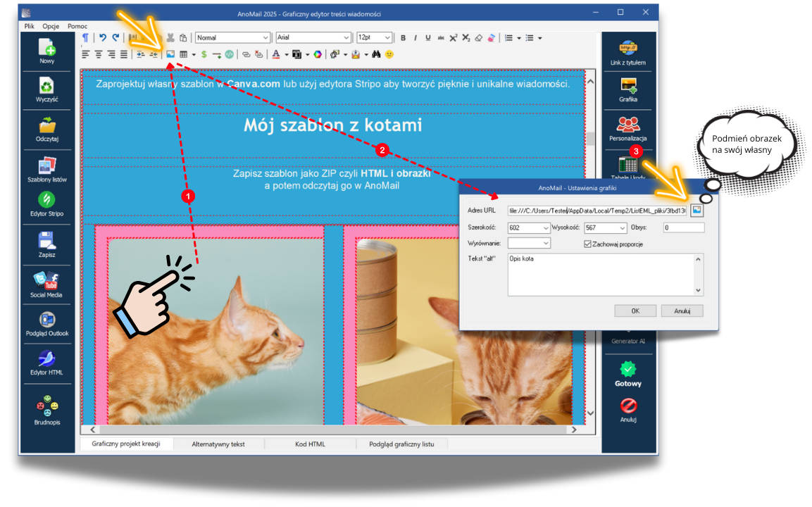This screenshot has width=812, height=507.
Task: Click the Link z tytułem icon
Action: point(627,48)
